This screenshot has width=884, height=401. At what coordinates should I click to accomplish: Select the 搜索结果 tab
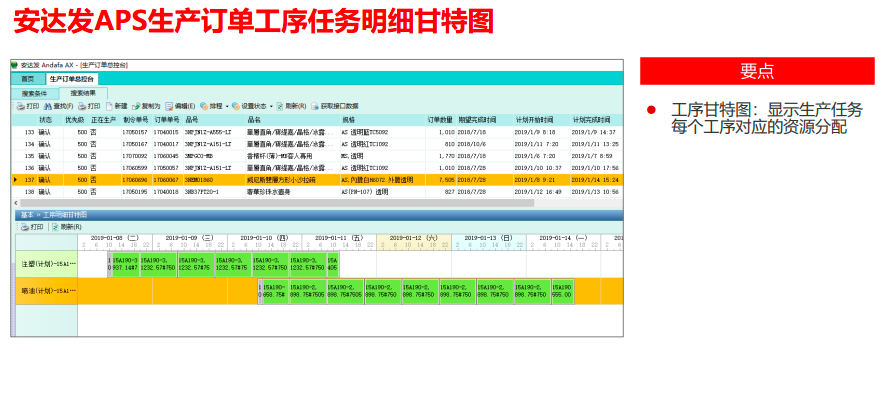tap(83, 93)
